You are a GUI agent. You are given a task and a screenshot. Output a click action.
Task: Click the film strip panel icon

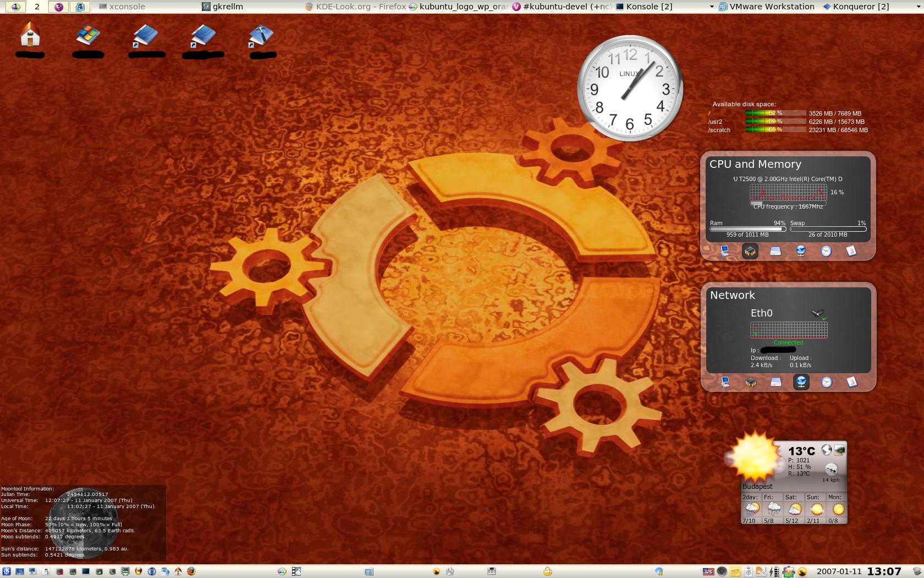point(296,571)
